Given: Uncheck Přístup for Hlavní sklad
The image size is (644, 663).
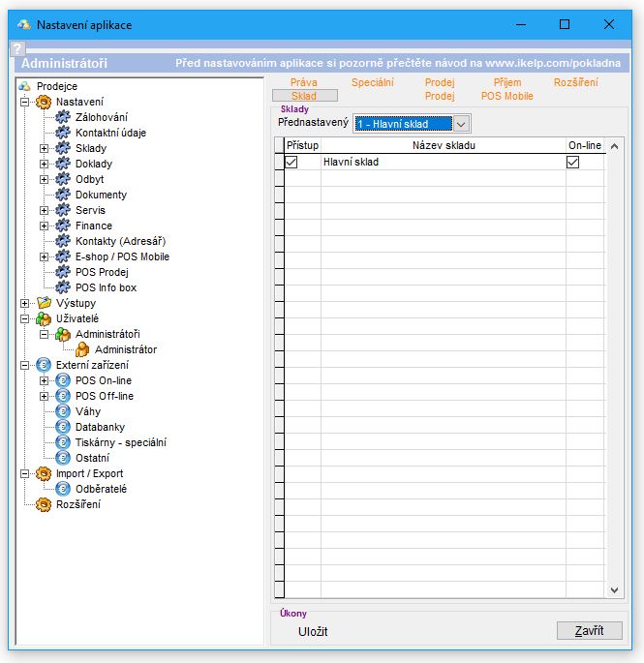Looking at the screenshot, I should (291, 162).
